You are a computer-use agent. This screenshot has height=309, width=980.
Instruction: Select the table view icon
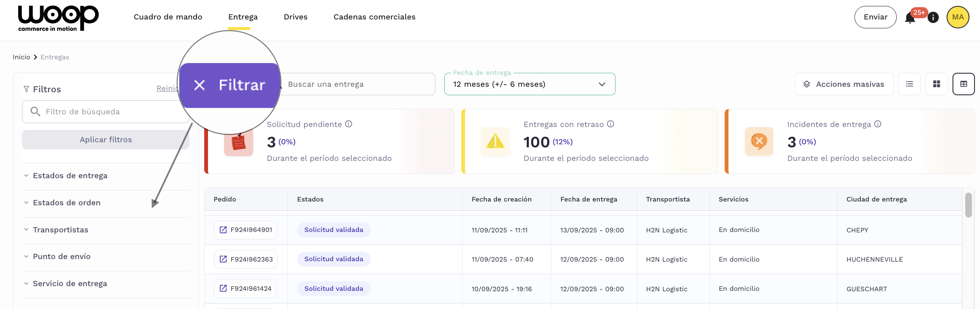964,84
